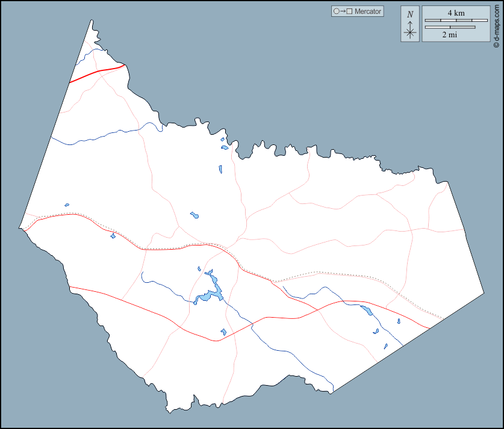Click the circle-to-square projection icon
This screenshot has height=429, width=504.
click(343, 11)
